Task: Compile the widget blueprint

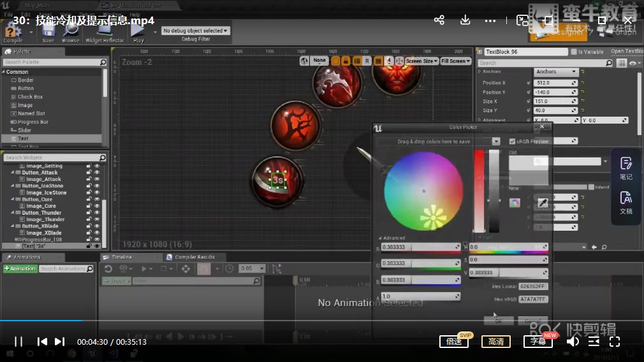Action: pos(13,33)
